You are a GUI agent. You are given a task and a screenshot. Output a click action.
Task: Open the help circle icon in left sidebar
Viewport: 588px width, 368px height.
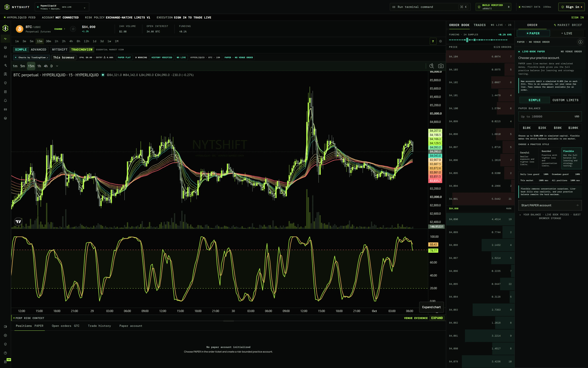click(5, 353)
